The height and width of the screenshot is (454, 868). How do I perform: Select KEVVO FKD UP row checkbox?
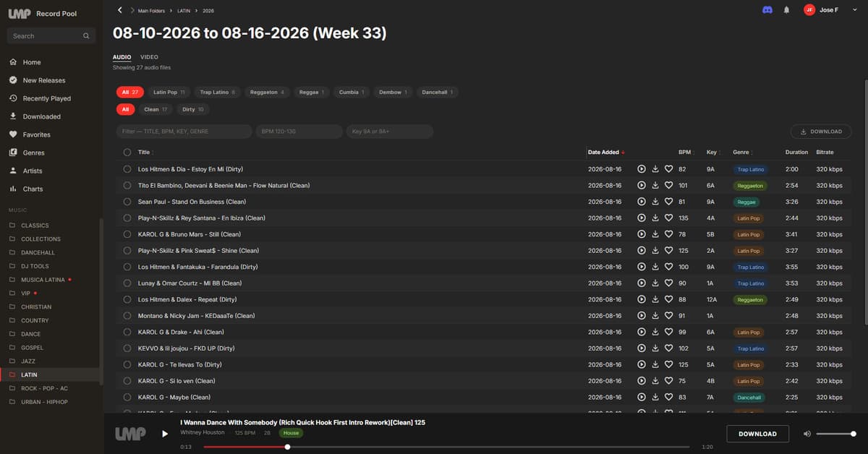click(x=127, y=348)
